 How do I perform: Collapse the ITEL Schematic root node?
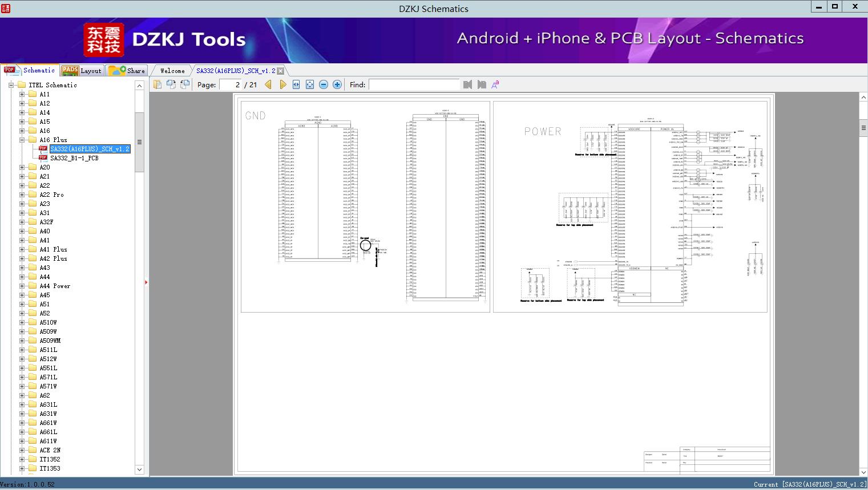click(x=11, y=85)
